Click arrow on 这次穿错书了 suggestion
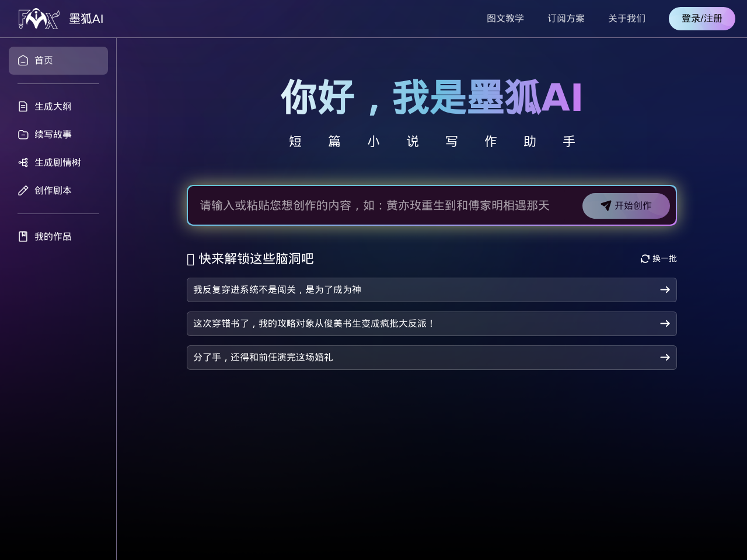 click(665, 324)
